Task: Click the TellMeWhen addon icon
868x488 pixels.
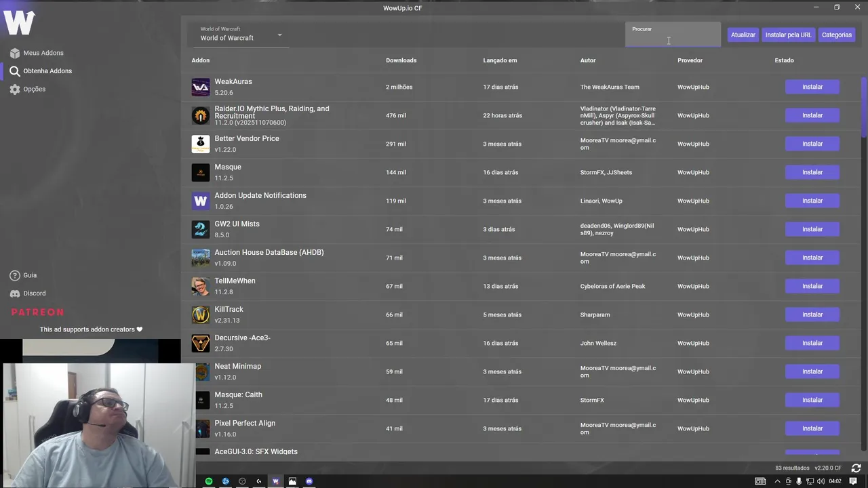Action: click(201, 286)
